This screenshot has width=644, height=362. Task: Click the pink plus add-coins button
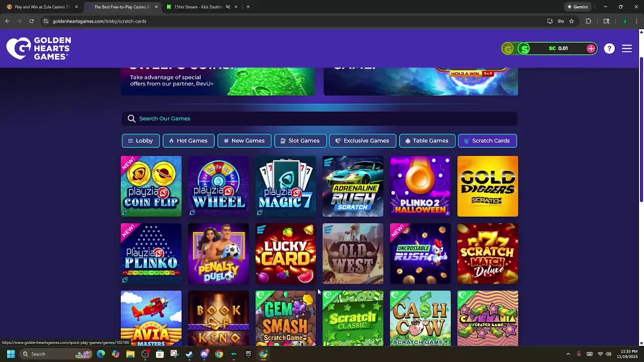coord(591,49)
